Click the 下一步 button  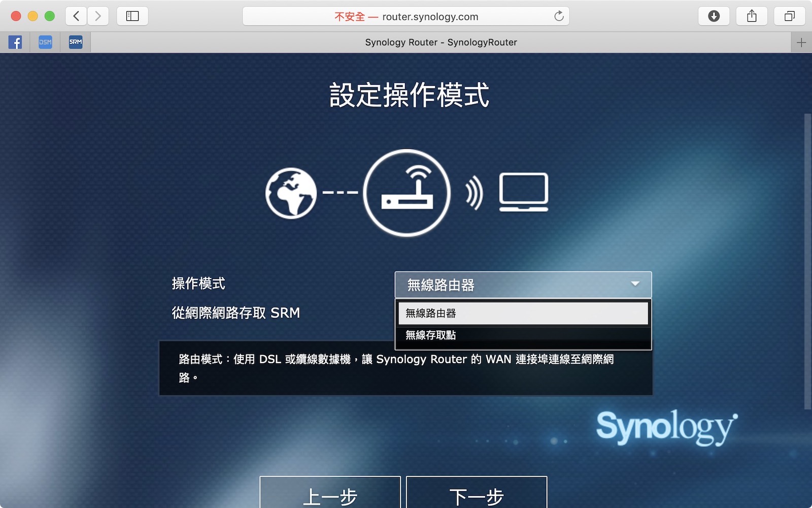(x=477, y=495)
